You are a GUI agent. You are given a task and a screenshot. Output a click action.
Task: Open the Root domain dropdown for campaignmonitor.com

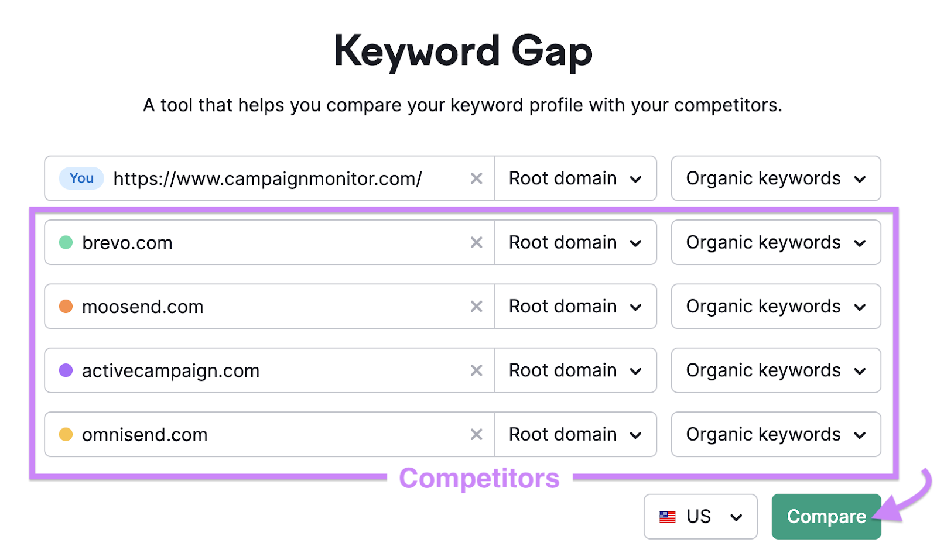pos(574,178)
